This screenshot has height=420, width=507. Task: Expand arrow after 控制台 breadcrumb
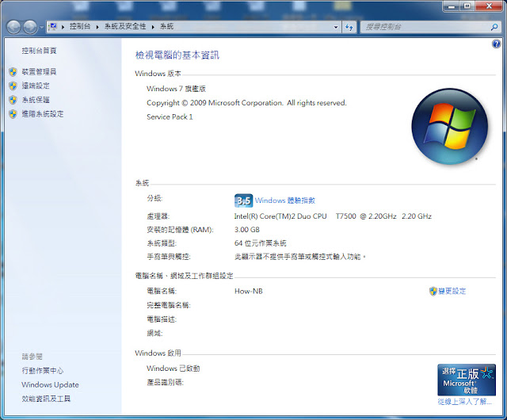[x=97, y=27]
